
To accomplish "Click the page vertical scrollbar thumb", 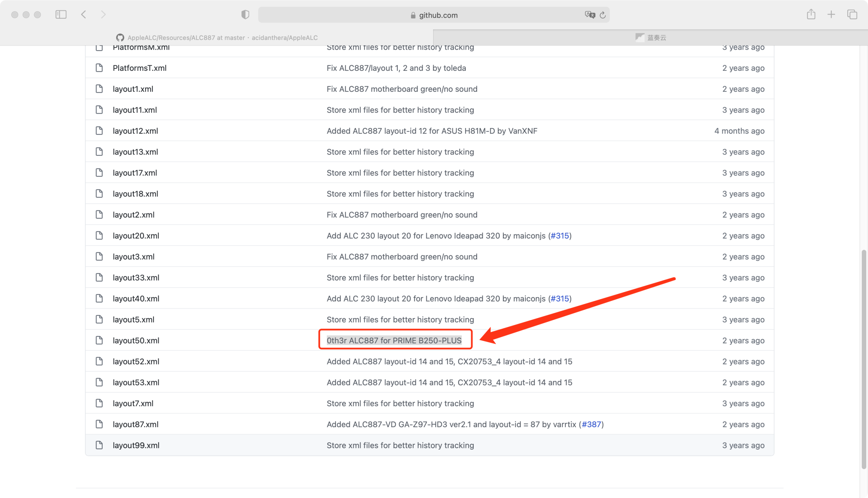I will tap(864, 359).
